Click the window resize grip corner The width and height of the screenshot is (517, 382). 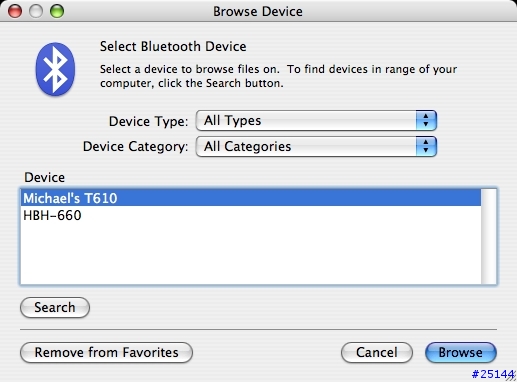click(511, 376)
